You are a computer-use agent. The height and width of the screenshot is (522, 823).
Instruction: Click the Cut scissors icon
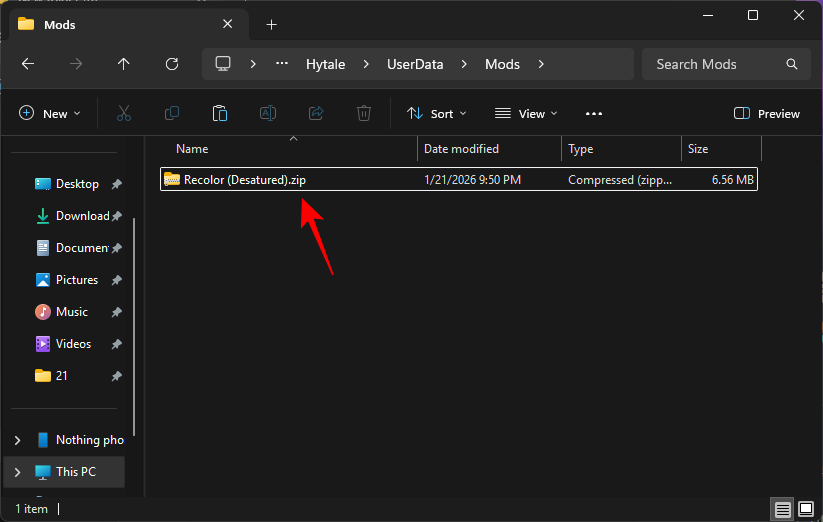coord(124,114)
